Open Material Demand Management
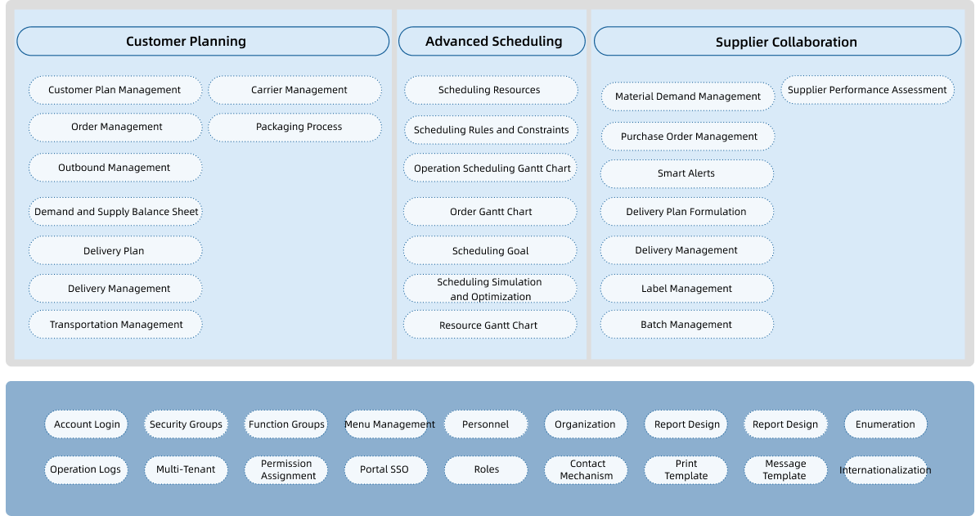Image resolution: width=980 pixels, height=516 pixels. click(687, 96)
